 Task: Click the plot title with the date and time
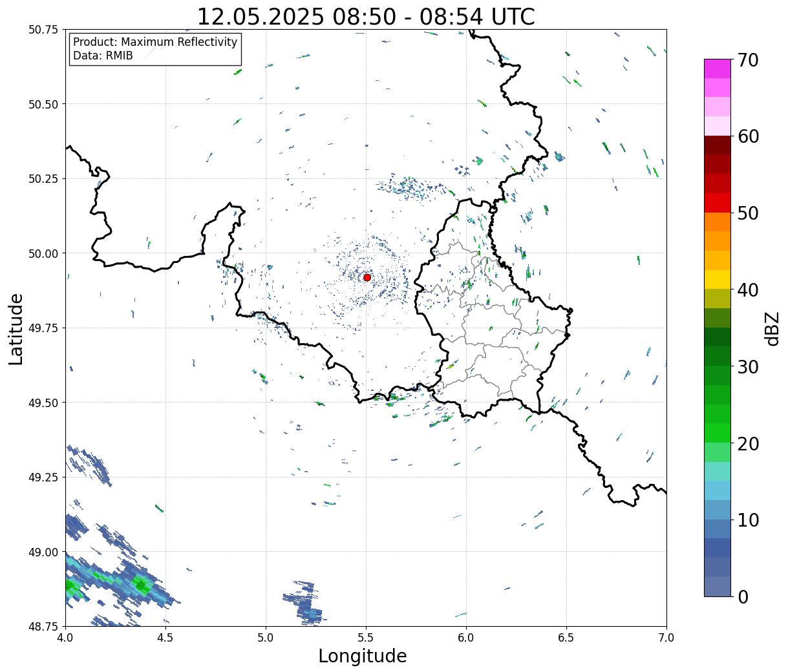click(x=366, y=17)
